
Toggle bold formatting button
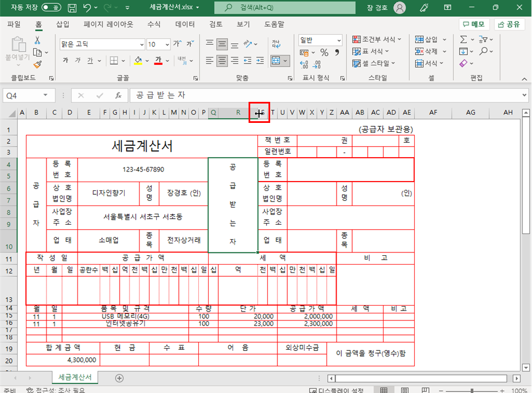coord(65,60)
